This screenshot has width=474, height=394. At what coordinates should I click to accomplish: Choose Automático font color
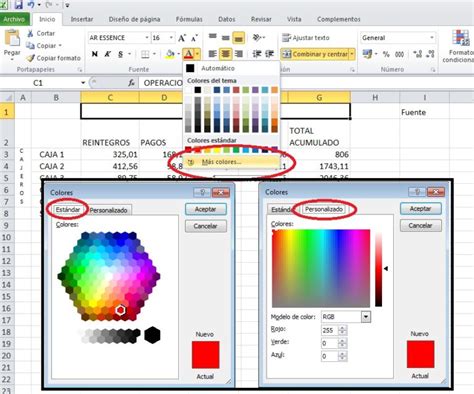(x=231, y=68)
